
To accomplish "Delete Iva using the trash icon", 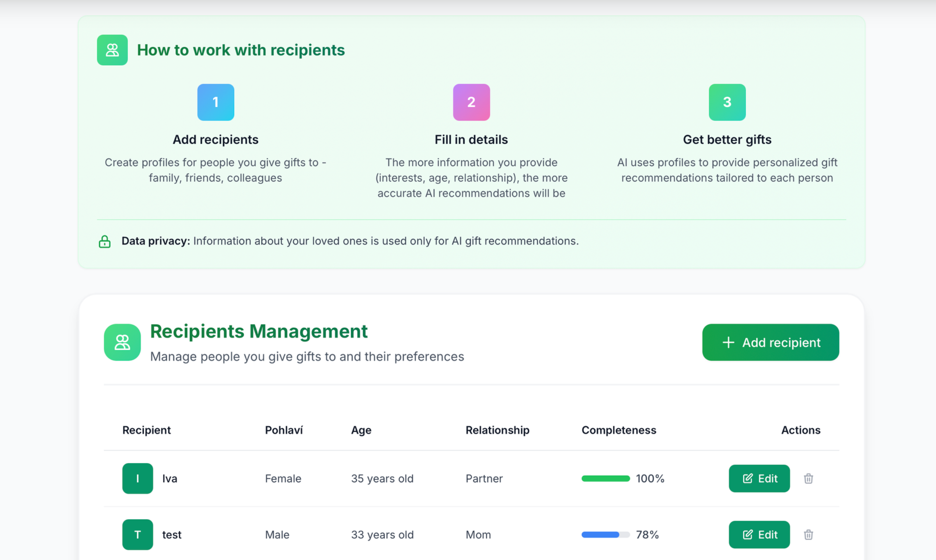I will 808,478.
